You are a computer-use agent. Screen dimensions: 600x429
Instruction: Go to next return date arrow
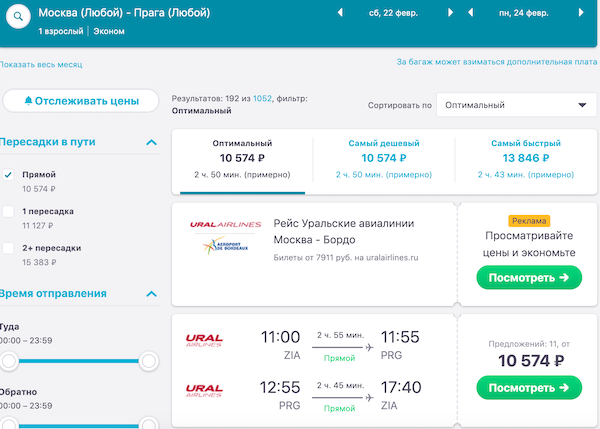point(581,13)
